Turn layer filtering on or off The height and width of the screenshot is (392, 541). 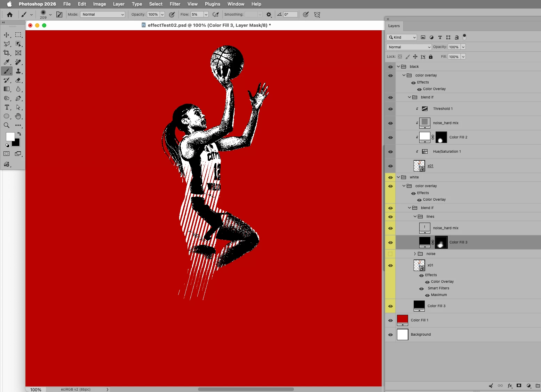[x=464, y=37]
